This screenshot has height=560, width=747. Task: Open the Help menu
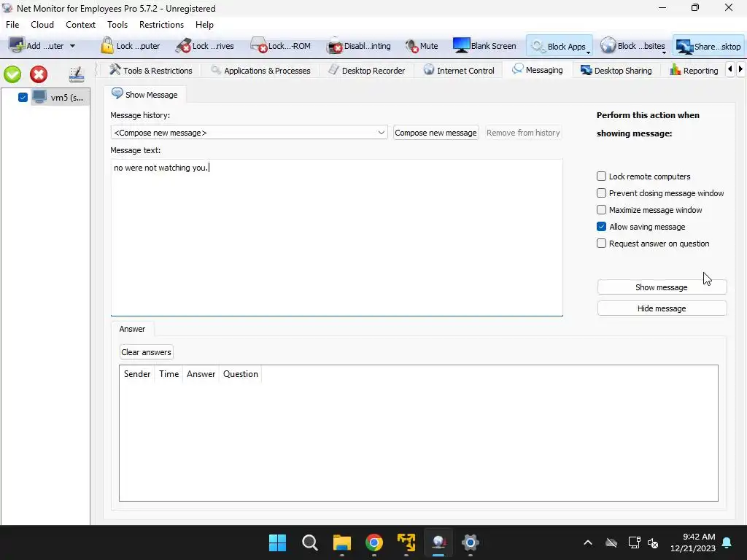(x=204, y=24)
